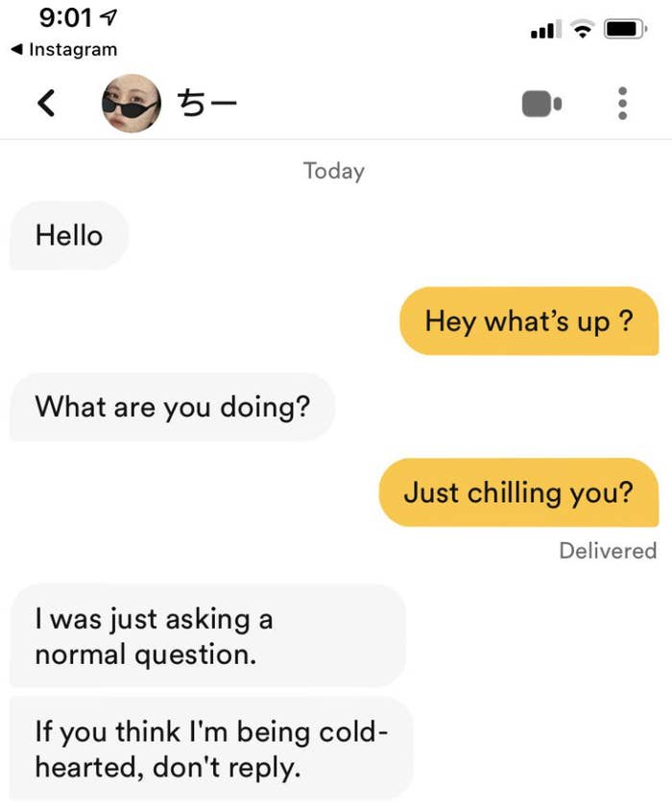Tap the small back triangle beside Instagram
The height and width of the screenshot is (809, 672).
point(16,50)
